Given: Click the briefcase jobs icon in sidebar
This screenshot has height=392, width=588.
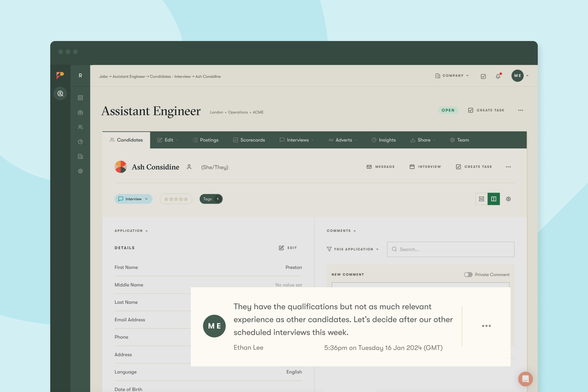Looking at the screenshot, I should 80,113.
